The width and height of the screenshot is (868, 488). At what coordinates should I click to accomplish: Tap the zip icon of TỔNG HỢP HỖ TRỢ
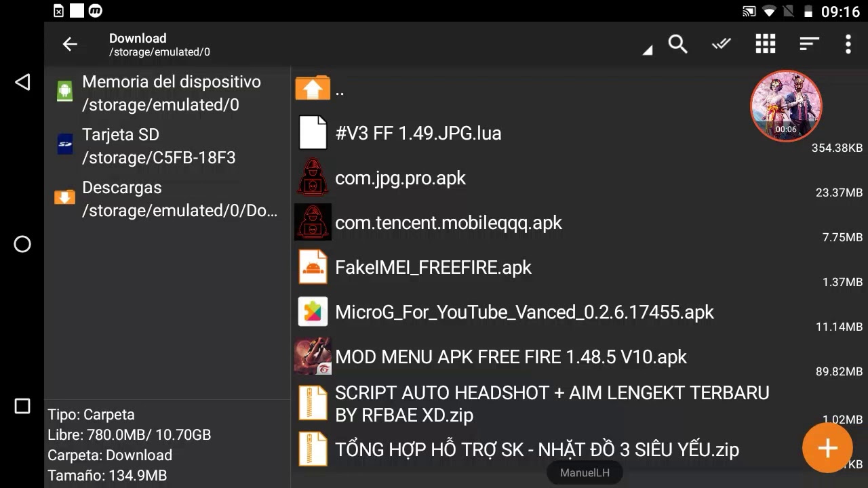(313, 449)
